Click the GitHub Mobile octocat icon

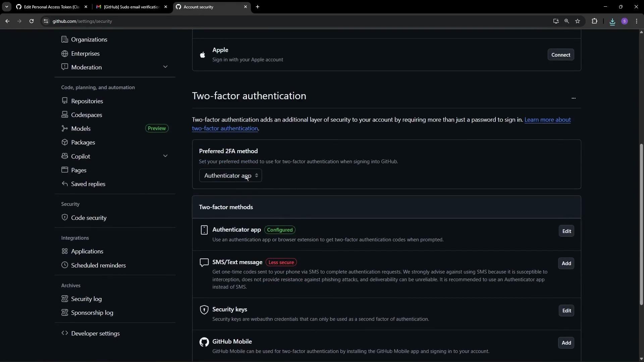click(204, 342)
